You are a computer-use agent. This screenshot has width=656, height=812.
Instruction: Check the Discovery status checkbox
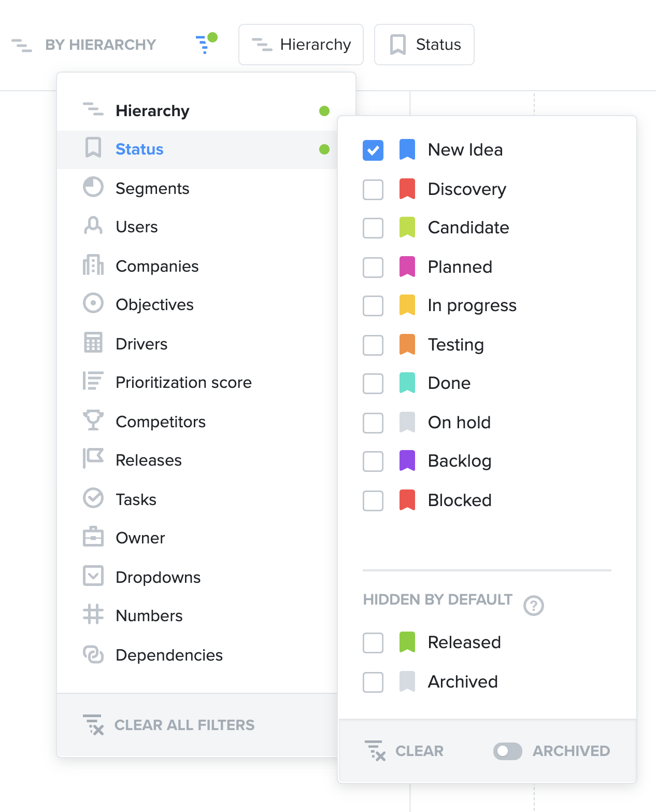[373, 190]
